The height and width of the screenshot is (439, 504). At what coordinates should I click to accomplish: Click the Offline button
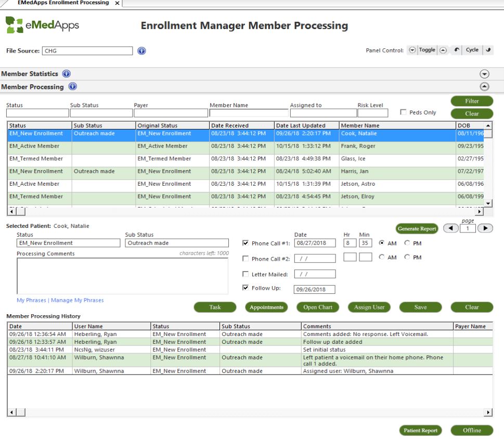click(472, 430)
